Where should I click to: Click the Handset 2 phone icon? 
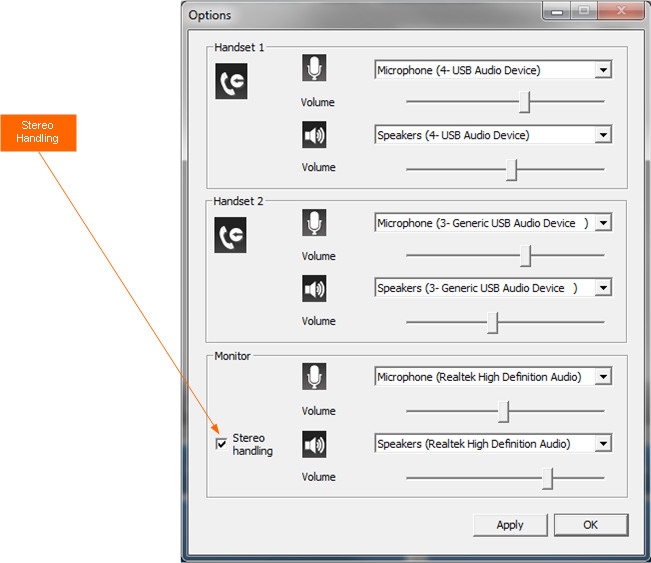(x=230, y=235)
